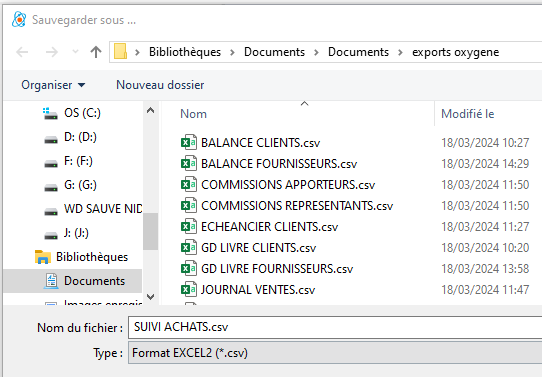
Task: Select COMMISSIONS APPORTEURS.csv file
Action: (x=288, y=185)
